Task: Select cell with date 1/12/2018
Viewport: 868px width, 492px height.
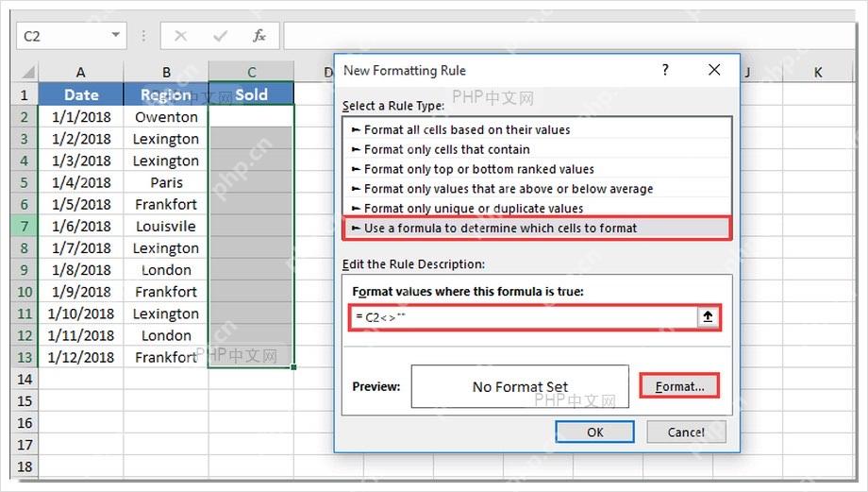Action: click(81, 357)
